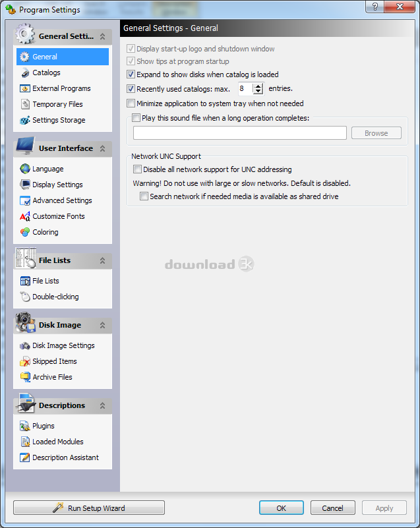Open the Catalogs settings page

click(46, 73)
